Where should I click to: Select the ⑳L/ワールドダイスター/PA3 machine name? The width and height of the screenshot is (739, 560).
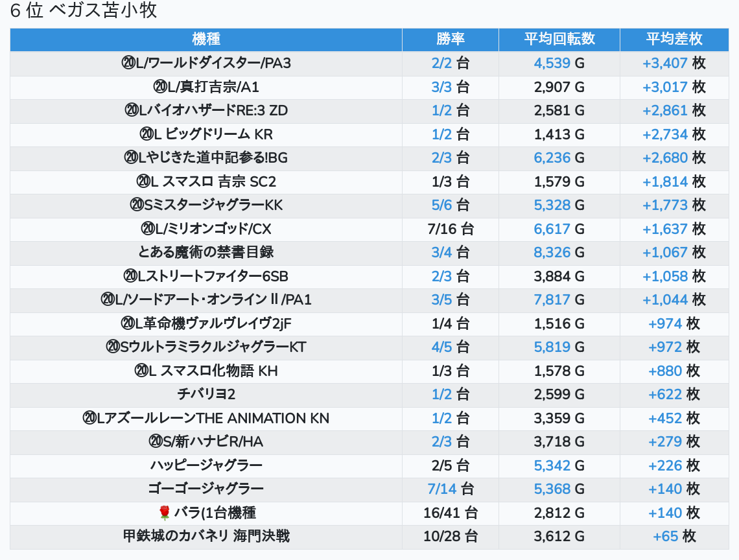tap(206, 63)
